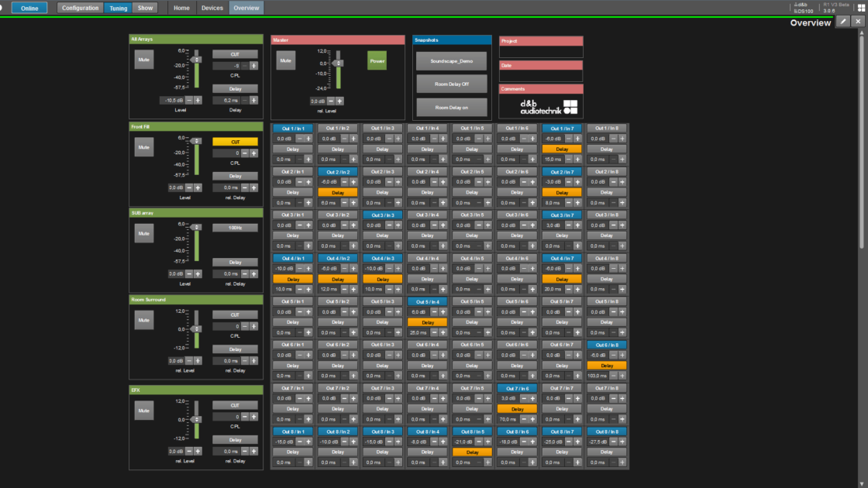The image size is (868, 488).
Task: Mute the SUB array group
Action: point(144,233)
